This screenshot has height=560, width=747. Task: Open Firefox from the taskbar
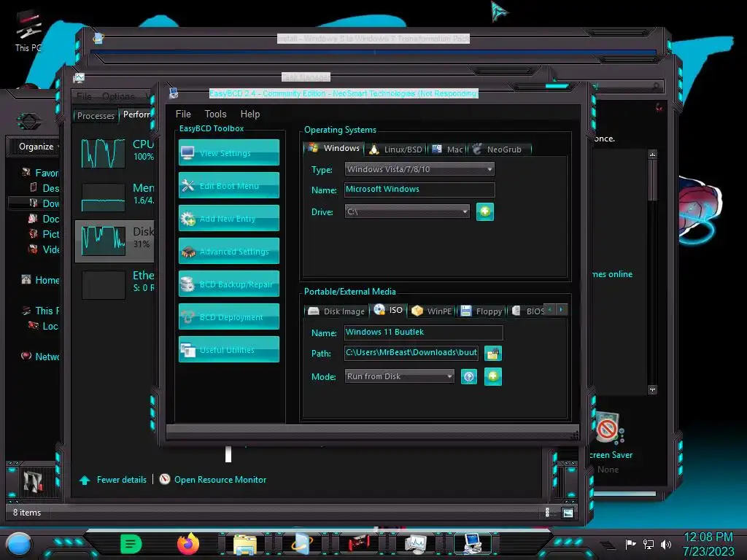click(188, 544)
